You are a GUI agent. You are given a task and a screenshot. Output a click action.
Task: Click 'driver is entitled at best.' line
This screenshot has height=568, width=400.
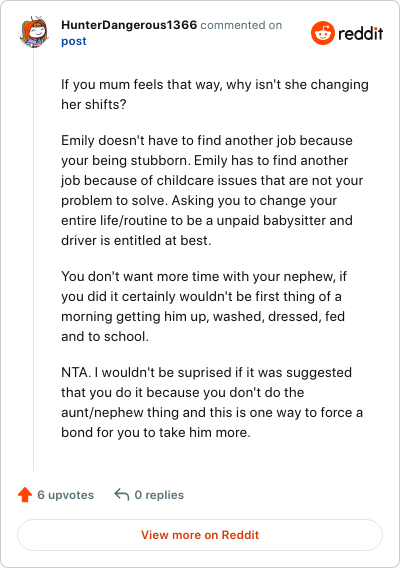click(136, 241)
